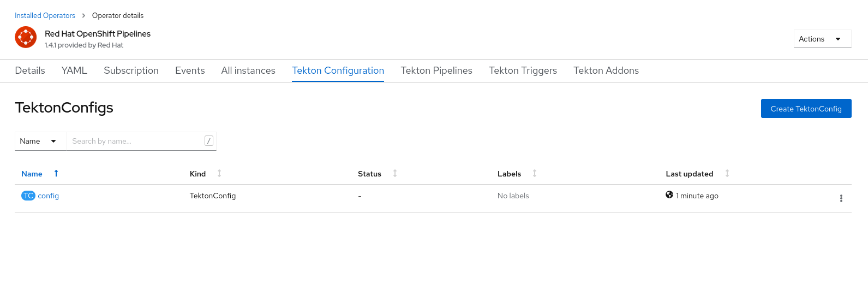Click the Red Hat OpenShift Pipelines logo
This screenshot has height=283, width=868.
pos(26,37)
